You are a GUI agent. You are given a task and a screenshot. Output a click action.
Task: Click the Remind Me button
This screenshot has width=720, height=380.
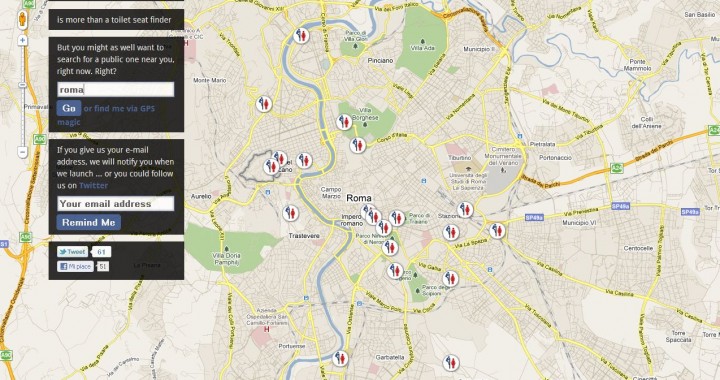click(89, 223)
